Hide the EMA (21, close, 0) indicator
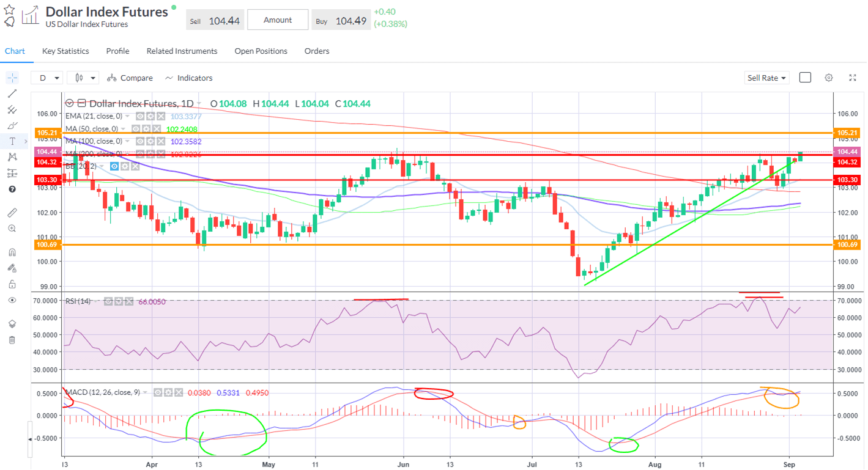Viewport: 868px width, 470px height. click(140, 116)
